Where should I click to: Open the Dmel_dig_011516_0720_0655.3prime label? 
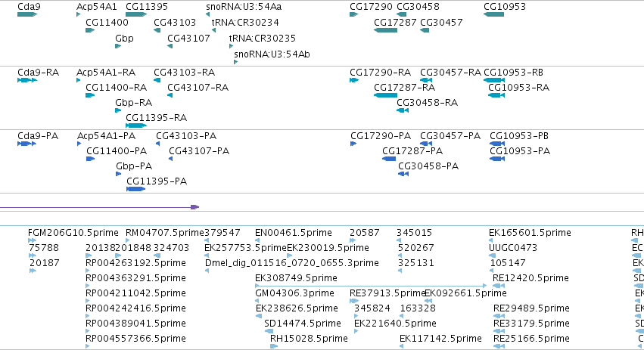click(x=291, y=263)
